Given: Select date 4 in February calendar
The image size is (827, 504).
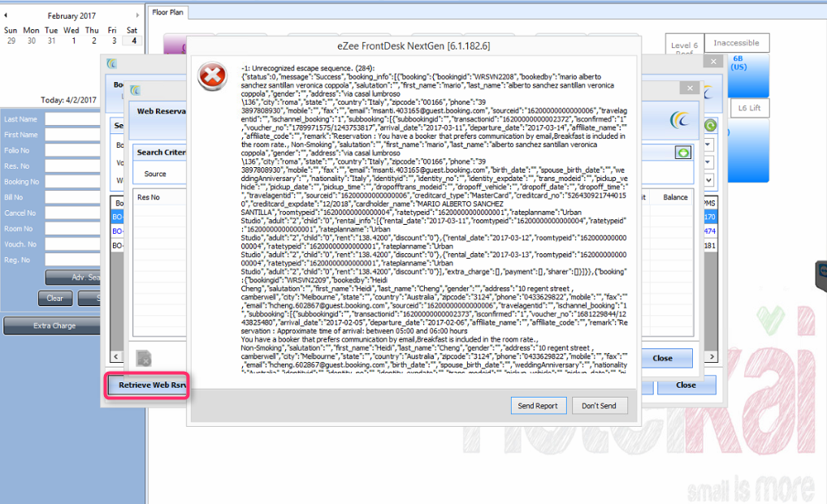Looking at the screenshot, I should (132, 41).
